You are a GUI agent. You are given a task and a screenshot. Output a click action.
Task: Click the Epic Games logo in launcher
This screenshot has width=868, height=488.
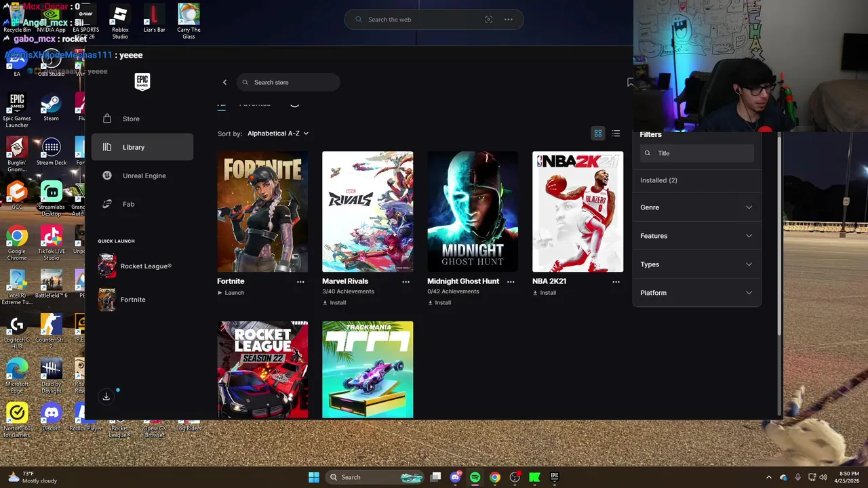(142, 81)
